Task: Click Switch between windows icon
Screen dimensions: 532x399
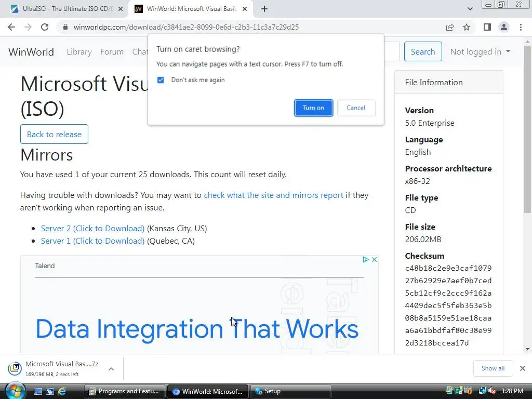Action: tap(50, 392)
